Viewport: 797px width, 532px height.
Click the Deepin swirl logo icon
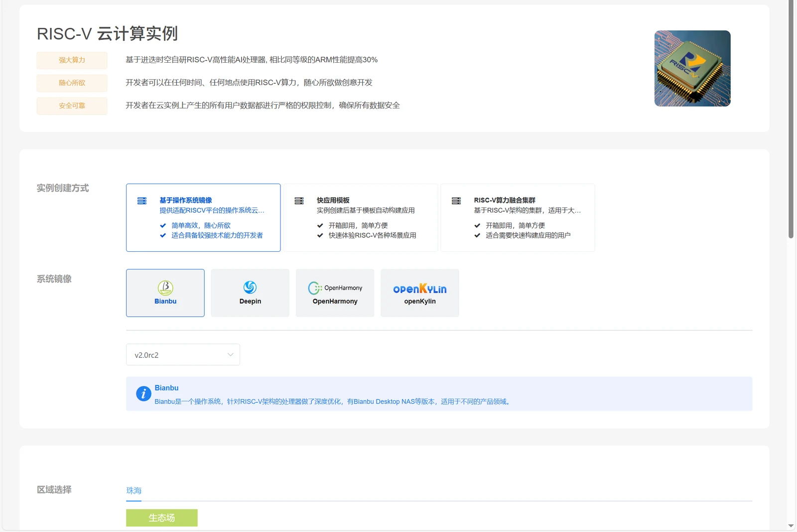tap(250, 287)
